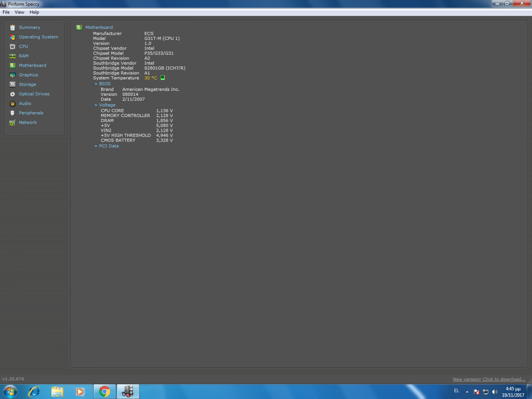Click the green Motherboard header icon
Viewport: 532px width, 399px height.
[79, 27]
